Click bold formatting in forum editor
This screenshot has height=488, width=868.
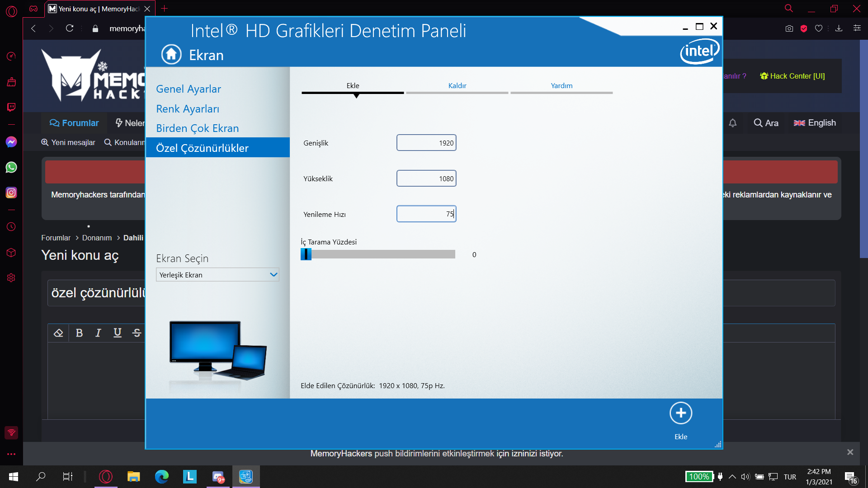[79, 333]
